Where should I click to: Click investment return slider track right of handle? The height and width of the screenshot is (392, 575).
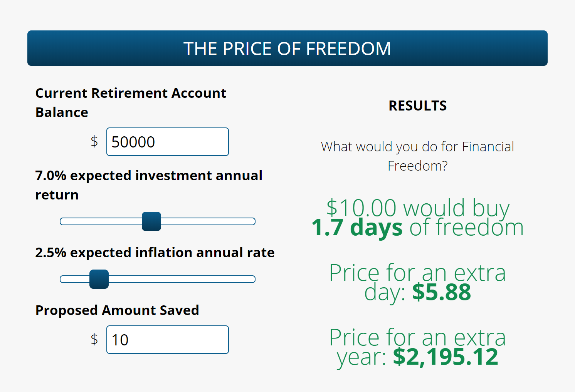pyautogui.click(x=208, y=221)
